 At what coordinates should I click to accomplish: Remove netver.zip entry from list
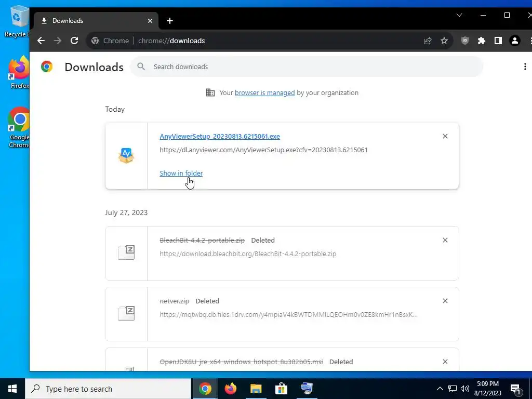tap(445, 301)
